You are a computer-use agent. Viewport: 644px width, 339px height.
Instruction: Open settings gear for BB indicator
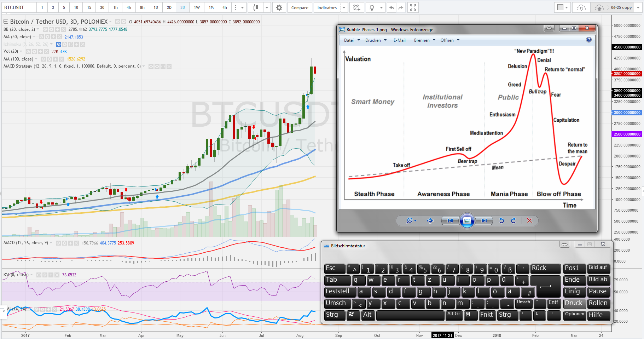(x=51, y=29)
